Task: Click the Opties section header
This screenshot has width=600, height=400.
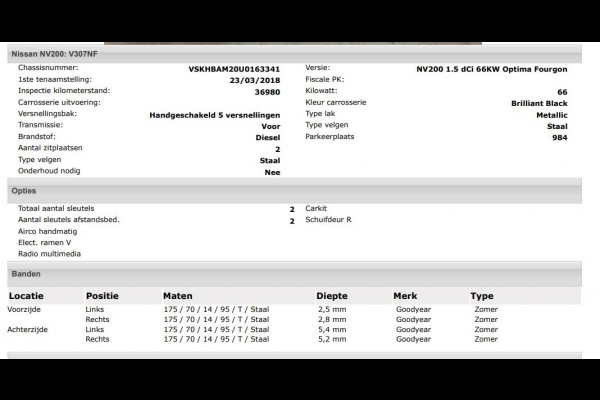Action: pos(294,191)
